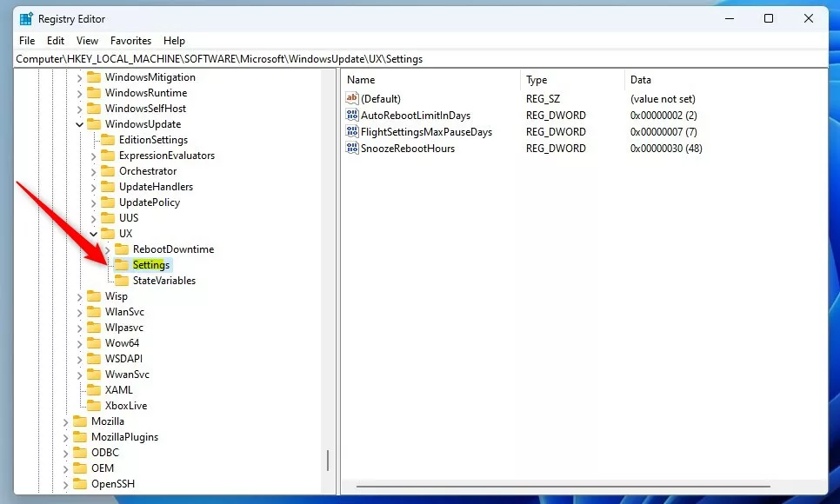Click the ExpressionEvaluators folder icon

(108, 156)
